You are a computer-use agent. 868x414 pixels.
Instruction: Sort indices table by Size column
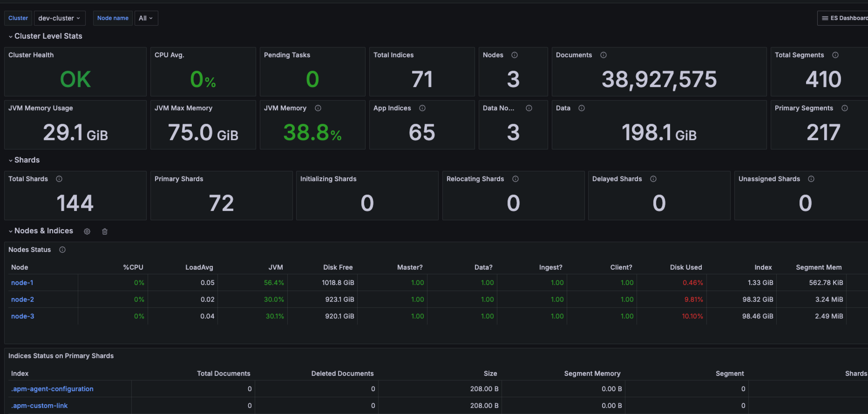pyautogui.click(x=490, y=373)
